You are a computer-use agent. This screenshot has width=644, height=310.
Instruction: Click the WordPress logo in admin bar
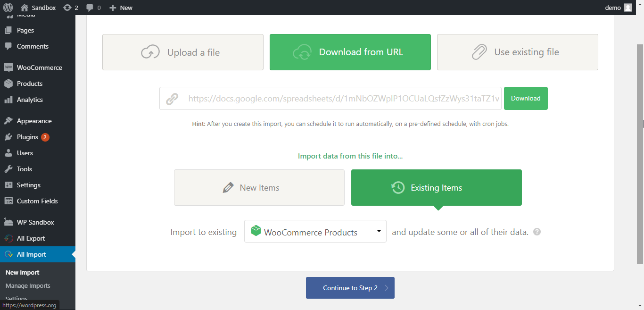[8, 8]
